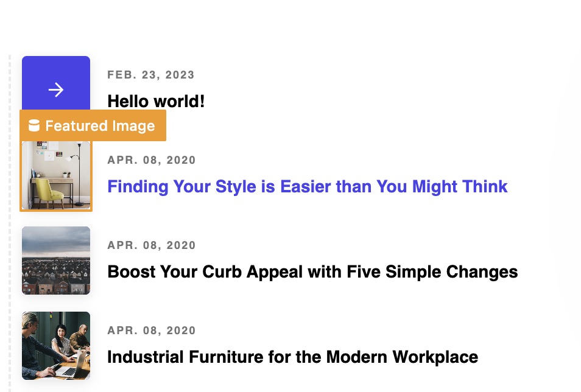
Task: Select the date for the Boost Your Curb Appeal post
Action: click(x=151, y=245)
